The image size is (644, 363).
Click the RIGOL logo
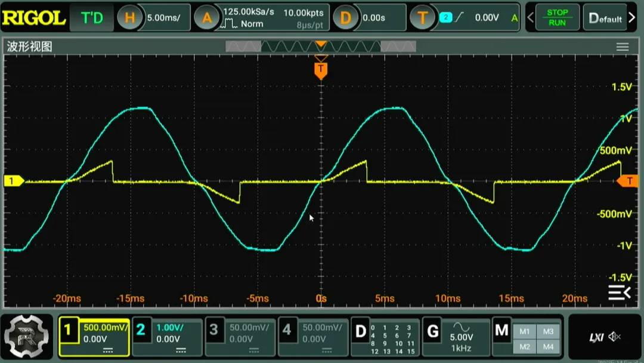33,18
